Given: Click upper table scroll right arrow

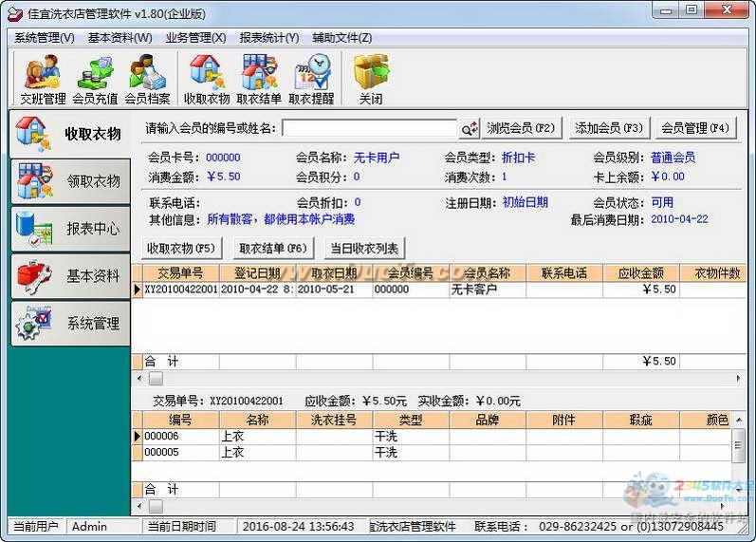Looking at the screenshot, I should click(x=738, y=379).
